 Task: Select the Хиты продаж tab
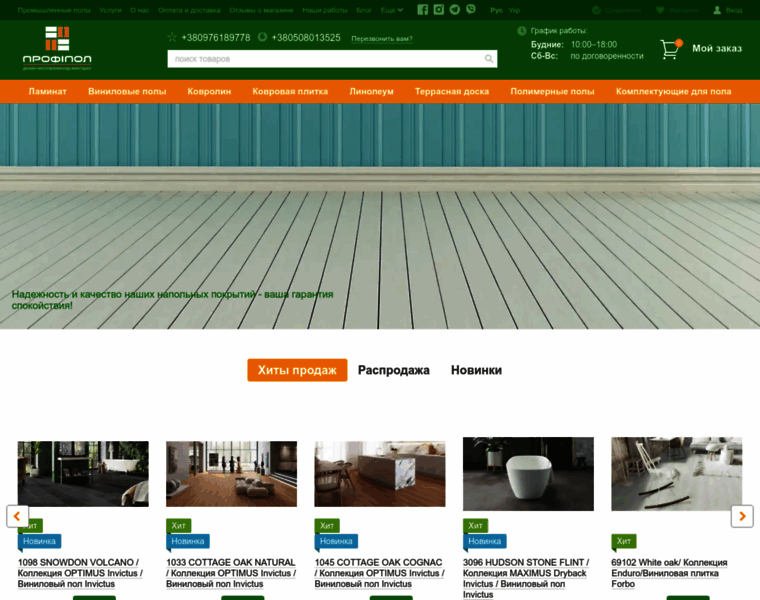297,370
